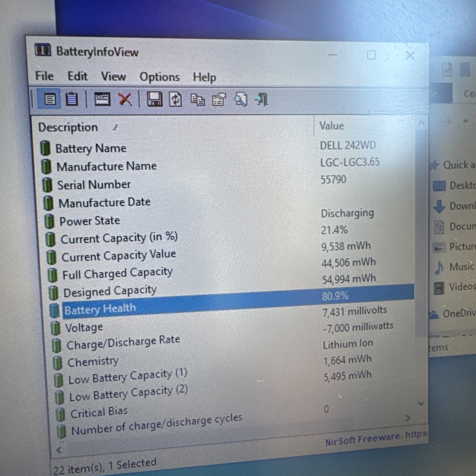
Task: Click the 44,506 mWh value
Action: click(x=348, y=262)
